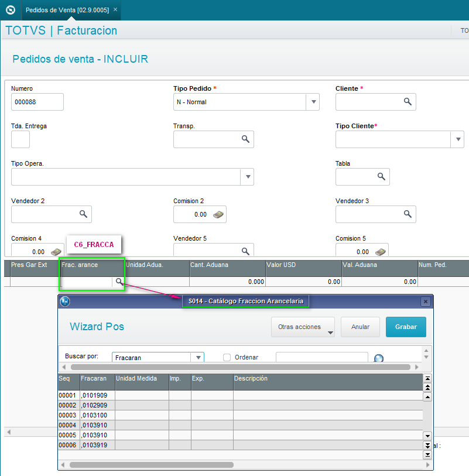Move down one row in catalog grid

click(427, 436)
